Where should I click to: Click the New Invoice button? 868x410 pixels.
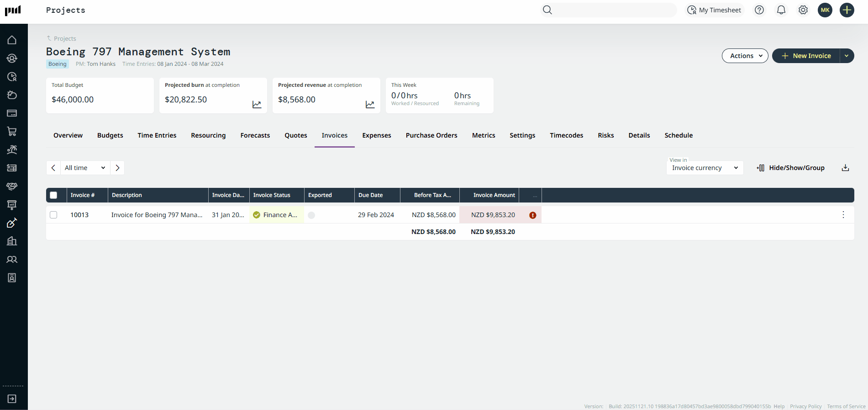pyautogui.click(x=806, y=56)
